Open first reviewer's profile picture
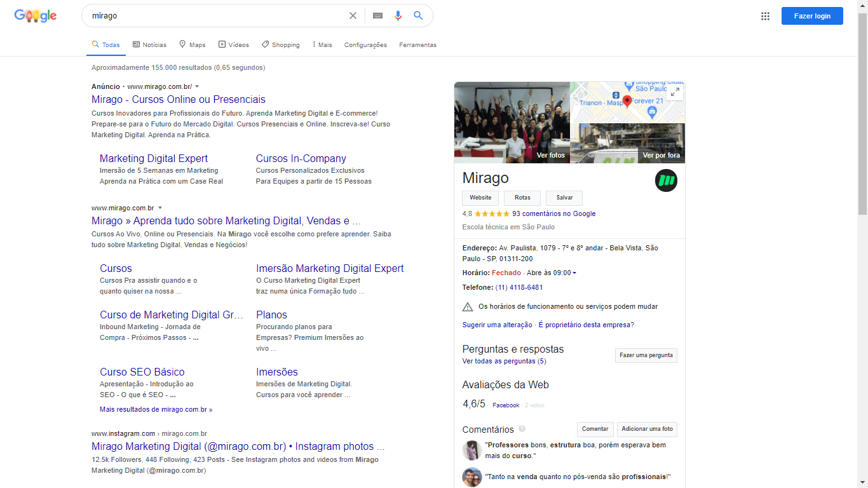 point(472,450)
